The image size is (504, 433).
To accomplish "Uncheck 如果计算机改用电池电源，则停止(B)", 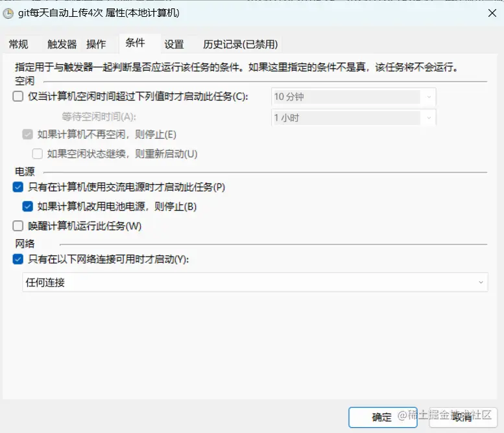I will click(x=28, y=206).
